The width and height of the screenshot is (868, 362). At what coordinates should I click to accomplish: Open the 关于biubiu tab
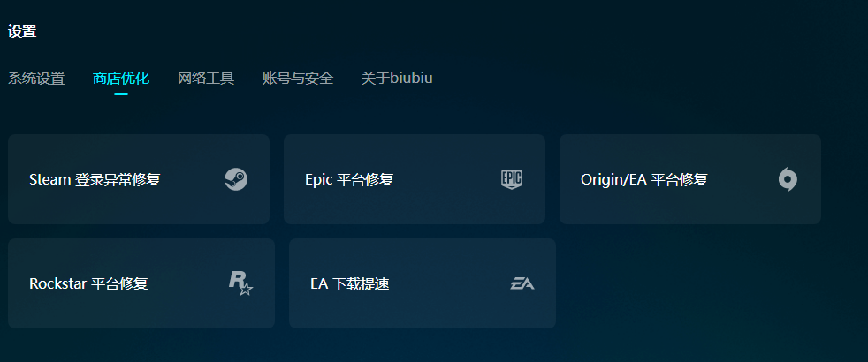pyautogui.click(x=397, y=79)
